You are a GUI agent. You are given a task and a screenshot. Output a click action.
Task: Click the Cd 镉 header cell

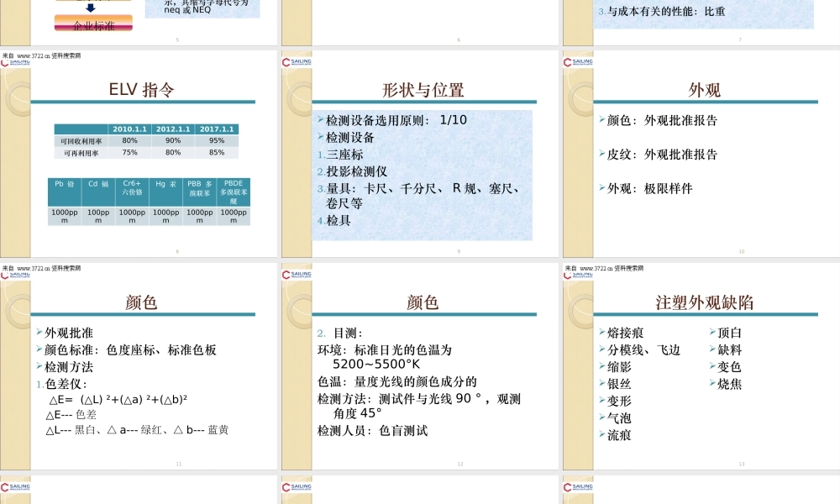click(98, 192)
